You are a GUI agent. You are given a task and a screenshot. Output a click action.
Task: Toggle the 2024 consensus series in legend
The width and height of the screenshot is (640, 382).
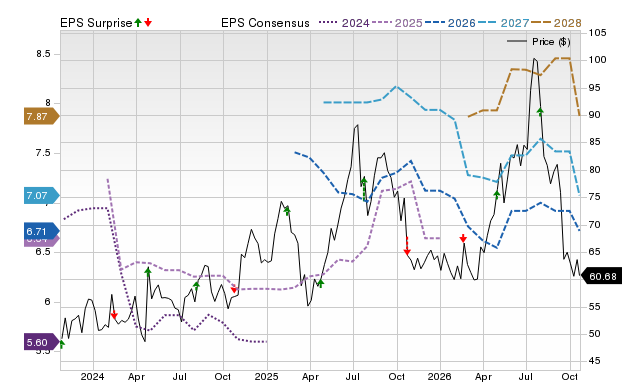point(344,23)
